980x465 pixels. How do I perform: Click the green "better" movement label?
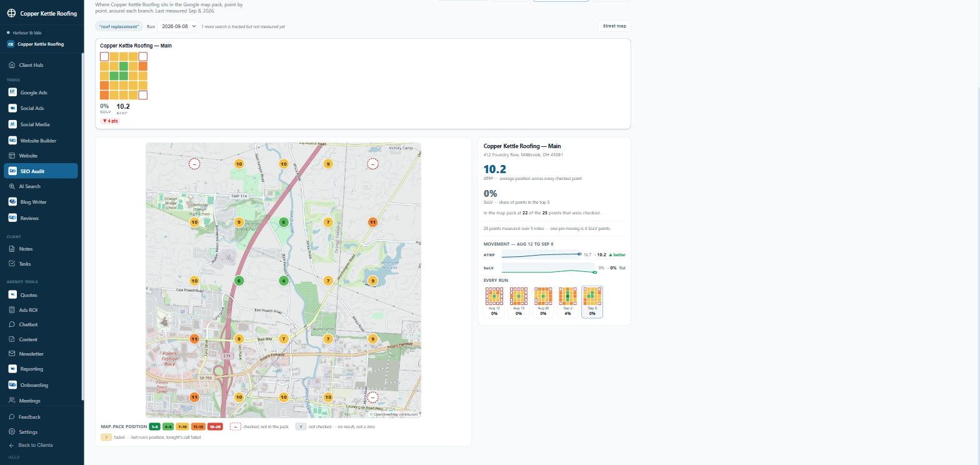(x=617, y=255)
